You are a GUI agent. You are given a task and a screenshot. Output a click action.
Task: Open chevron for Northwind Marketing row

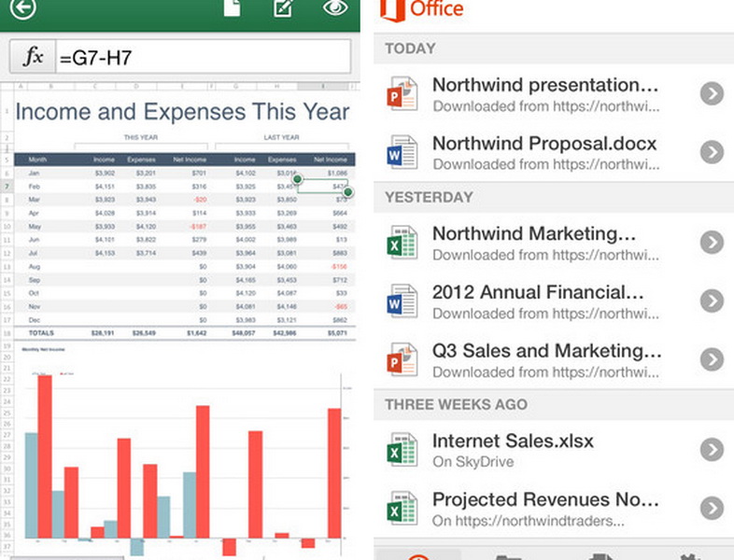[712, 243]
